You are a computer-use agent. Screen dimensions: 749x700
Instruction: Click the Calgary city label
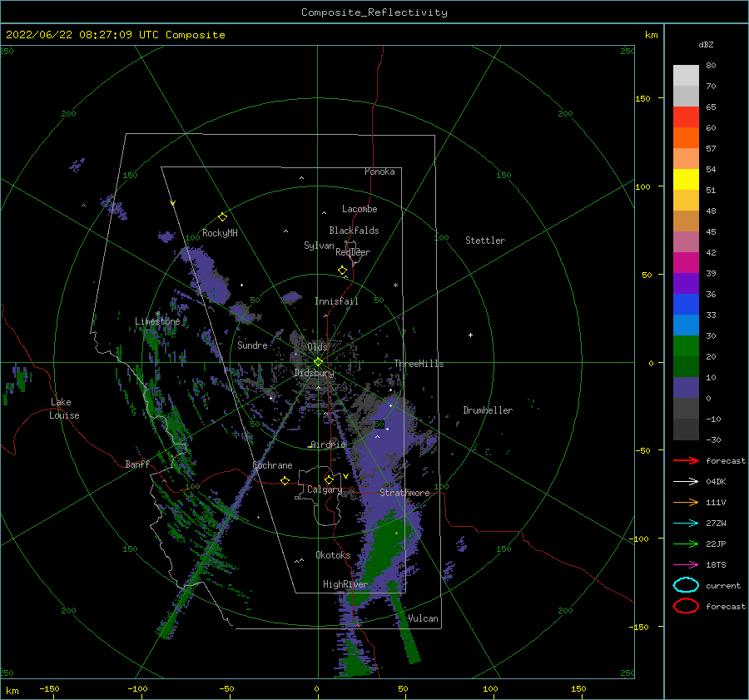pos(325,489)
